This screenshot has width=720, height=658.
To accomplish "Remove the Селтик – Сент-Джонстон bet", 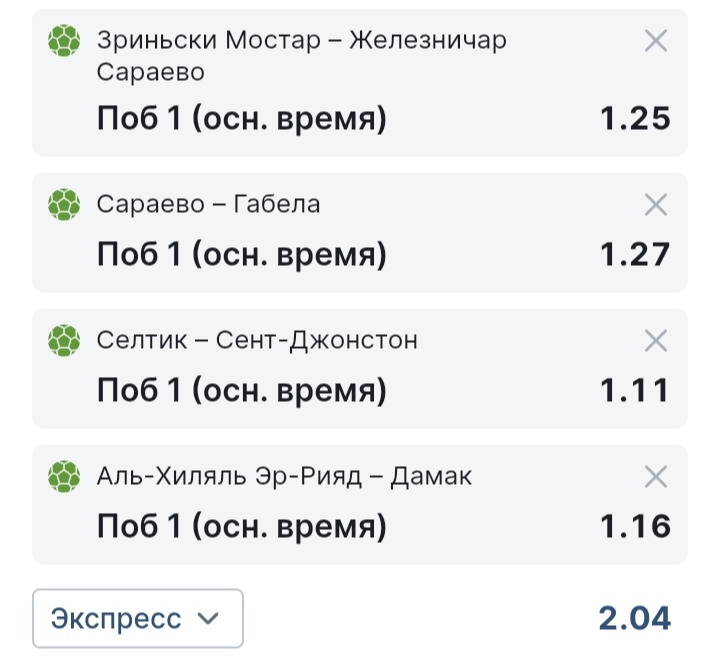I will pos(655,341).
